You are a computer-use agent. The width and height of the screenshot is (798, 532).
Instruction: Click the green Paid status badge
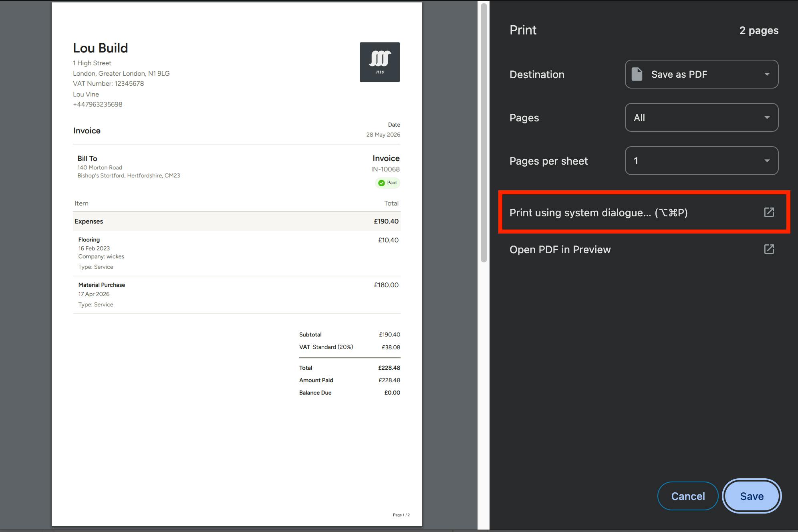[387, 183]
